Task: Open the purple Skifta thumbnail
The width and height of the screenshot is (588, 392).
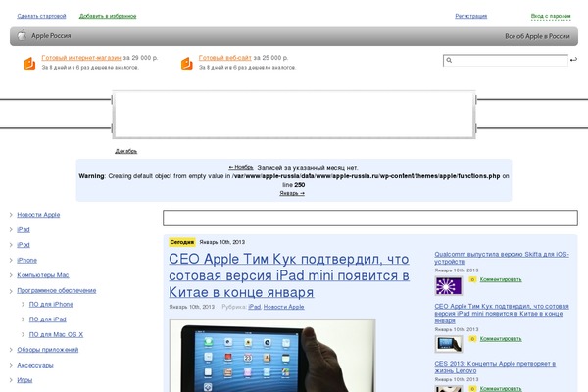Action: tap(449, 286)
